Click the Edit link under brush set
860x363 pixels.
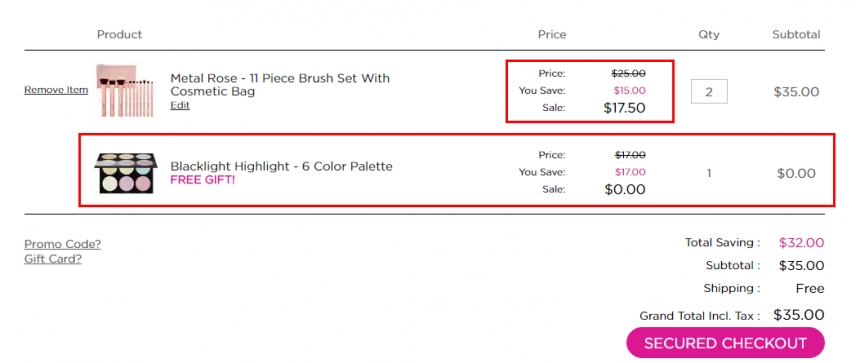click(x=180, y=105)
